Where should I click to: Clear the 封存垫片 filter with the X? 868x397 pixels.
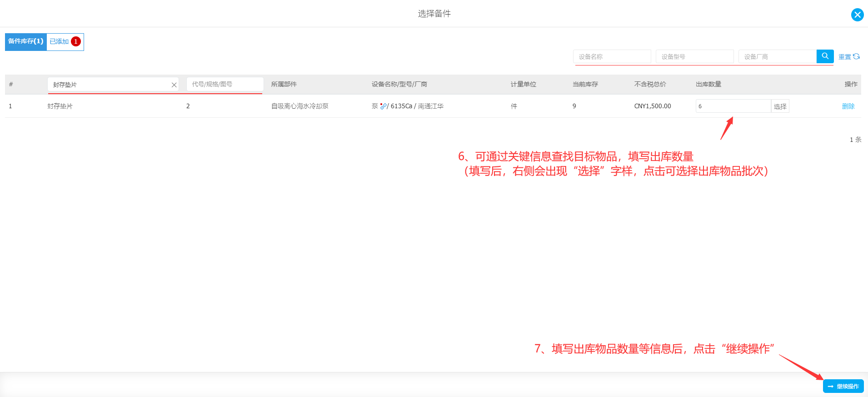[x=174, y=85]
